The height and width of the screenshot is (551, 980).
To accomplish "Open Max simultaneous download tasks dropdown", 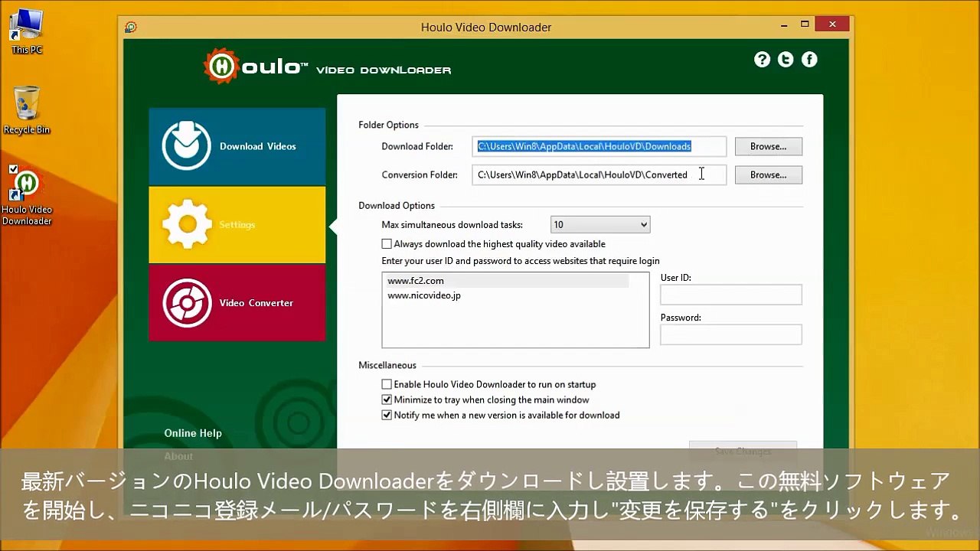I will click(600, 225).
